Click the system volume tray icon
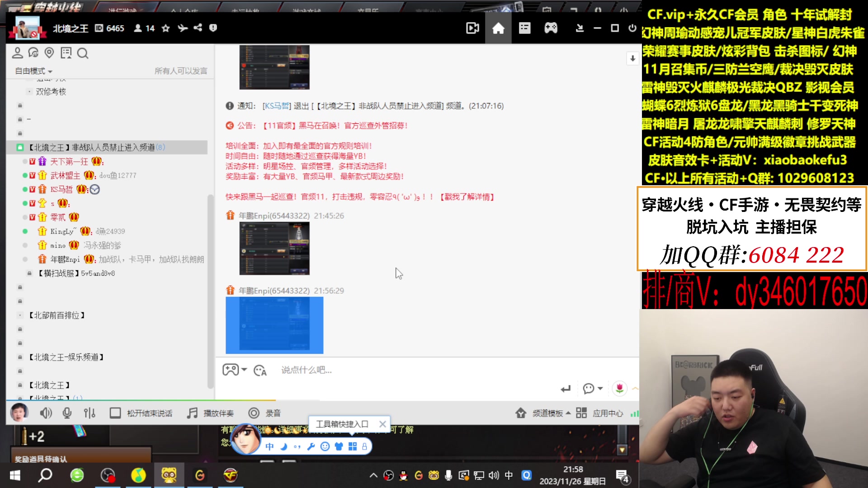The width and height of the screenshot is (868, 488). tap(494, 475)
